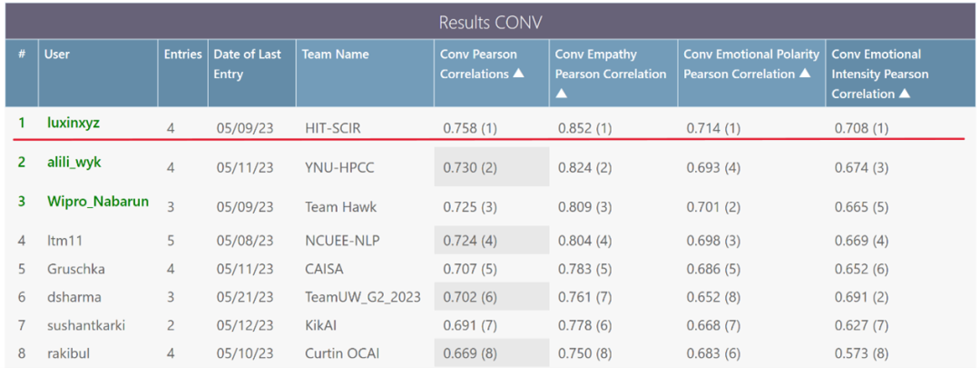The image size is (980, 368).
Task: Select the dsharma row entry
Action: click(x=73, y=296)
